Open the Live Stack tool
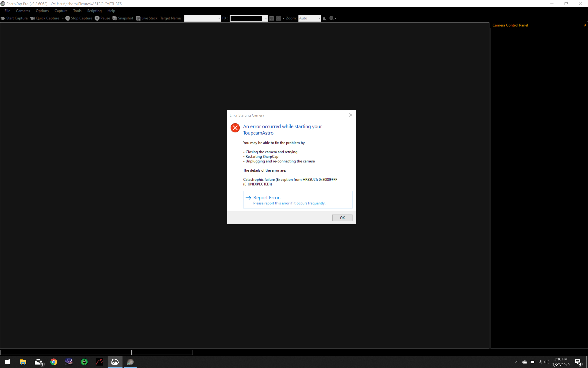588x368 pixels. pyautogui.click(x=147, y=18)
